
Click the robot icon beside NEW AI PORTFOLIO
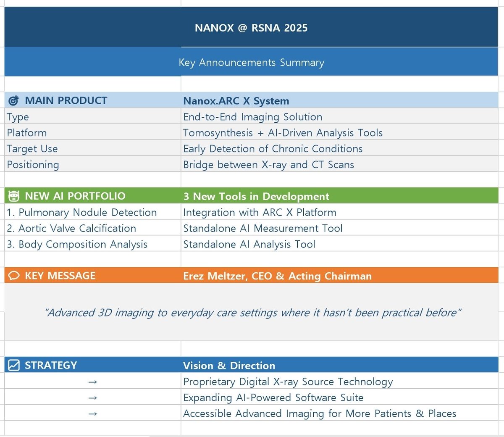[x=14, y=196]
